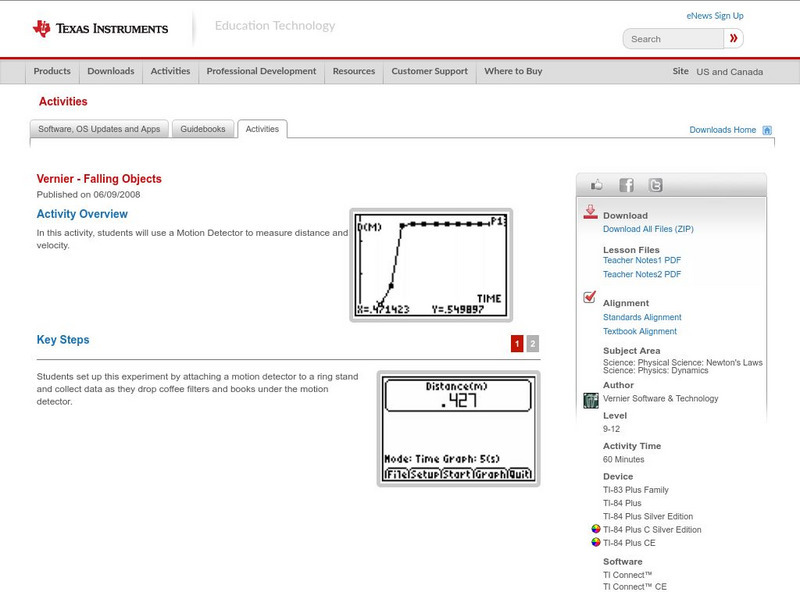800x592 pixels.
Task: Click the color icon beside TI-84 Plus CE
Action: 595,542
